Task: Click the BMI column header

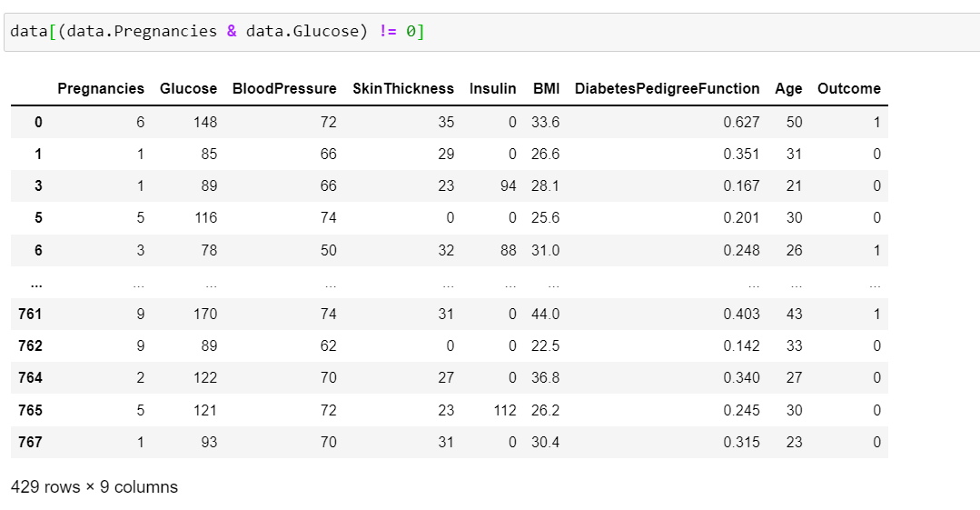Action: [x=546, y=89]
